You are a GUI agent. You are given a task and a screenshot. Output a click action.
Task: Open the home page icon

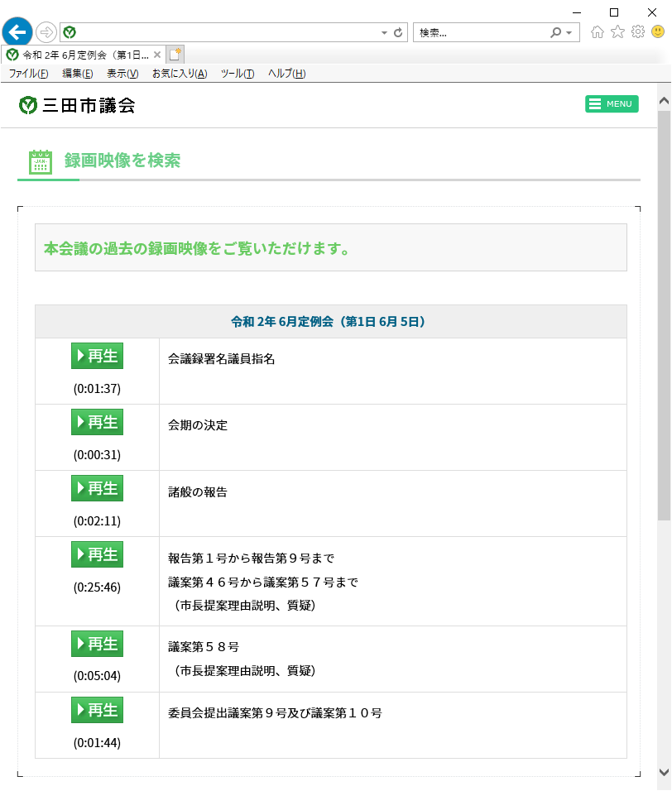click(598, 32)
